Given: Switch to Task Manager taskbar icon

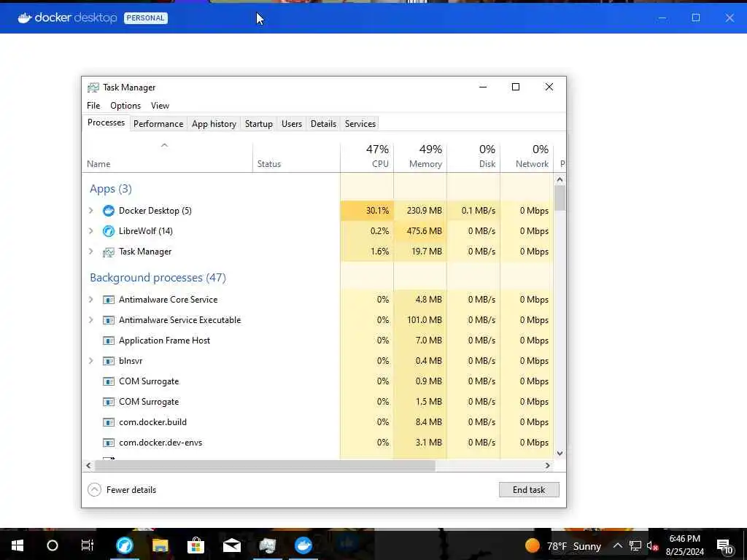Looking at the screenshot, I should [x=268, y=545].
